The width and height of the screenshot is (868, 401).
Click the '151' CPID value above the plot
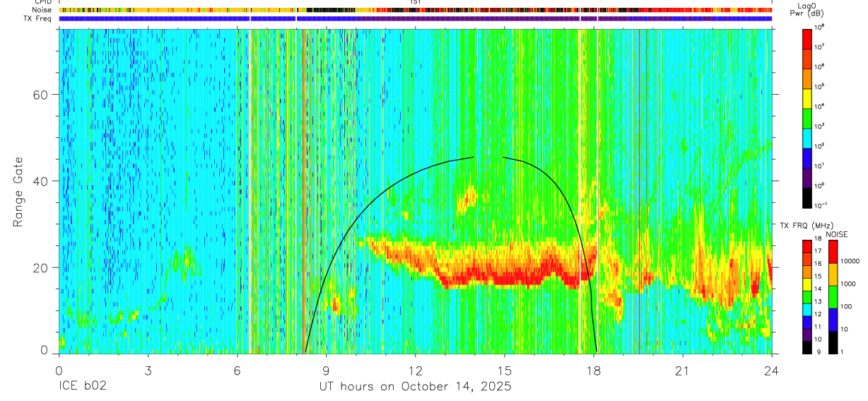(416, 2)
